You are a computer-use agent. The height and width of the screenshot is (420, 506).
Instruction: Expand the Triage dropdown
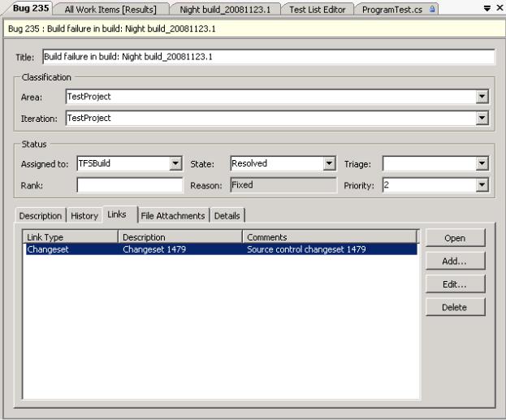tap(482, 163)
